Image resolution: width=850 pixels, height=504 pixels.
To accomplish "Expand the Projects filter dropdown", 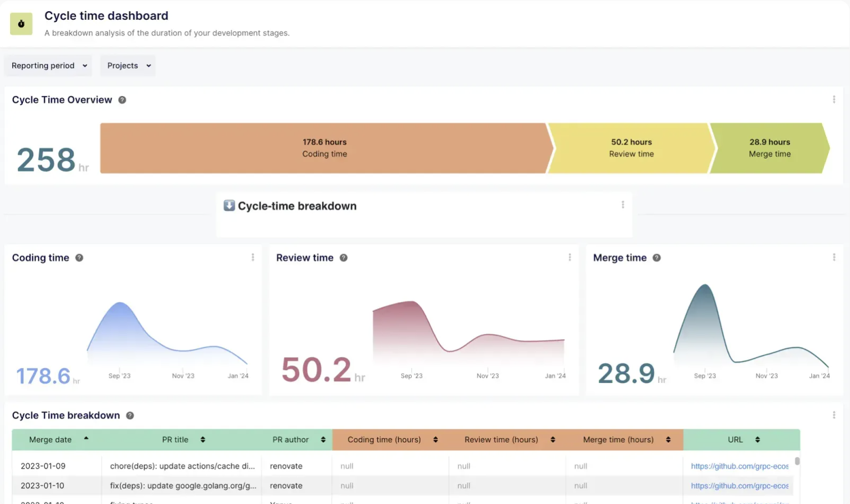I will point(128,66).
